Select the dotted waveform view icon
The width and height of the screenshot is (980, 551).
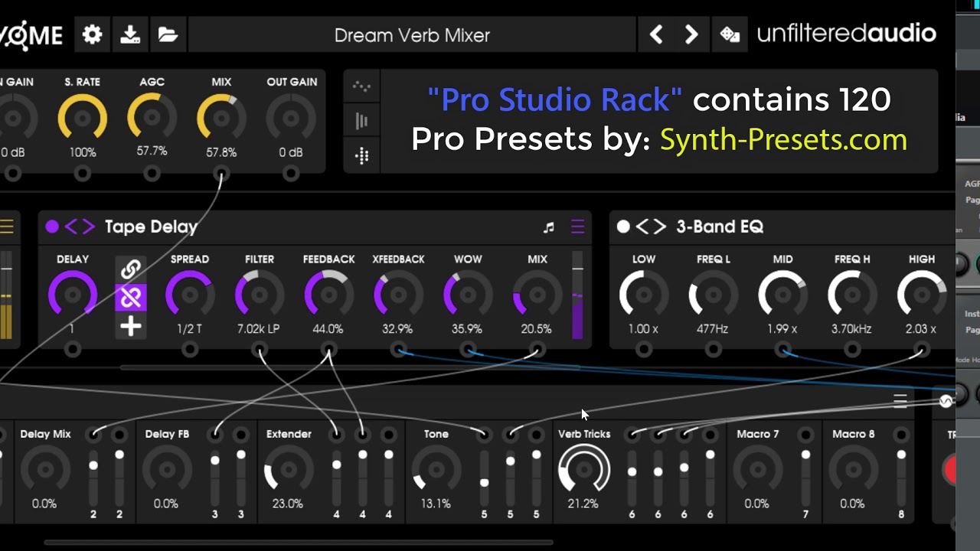361,86
